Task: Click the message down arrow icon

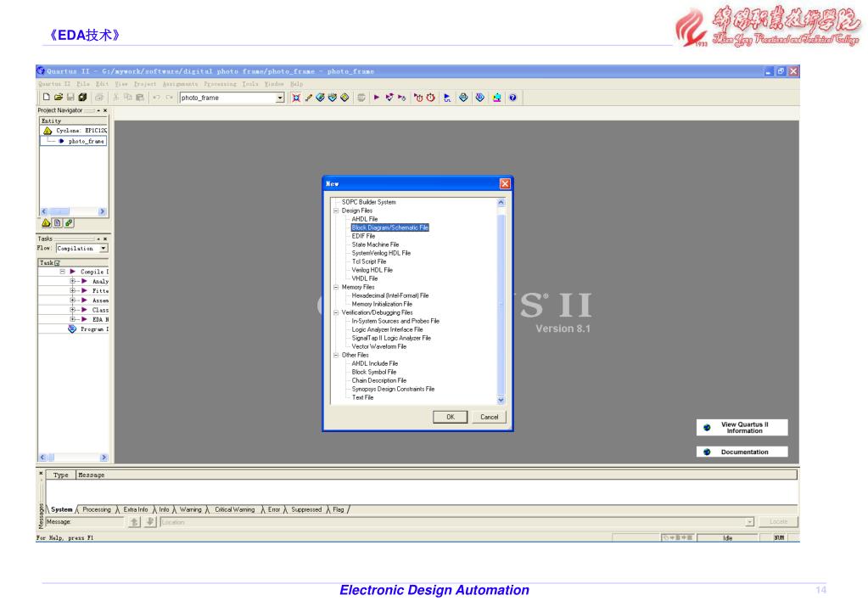Action: coord(150,522)
